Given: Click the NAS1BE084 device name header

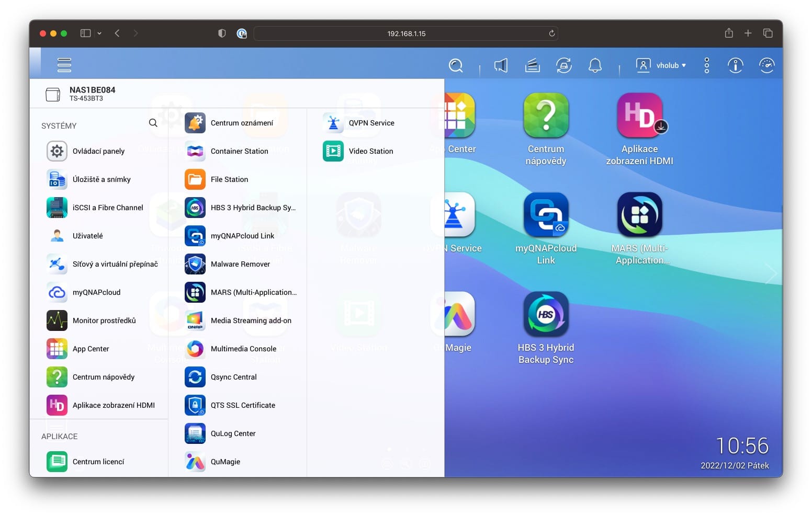Looking at the screenshot, I should click(92, 90).
